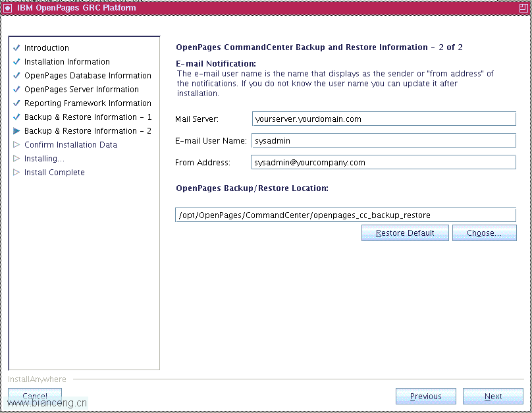Go back with the Previous button

(x=426, y=396)
